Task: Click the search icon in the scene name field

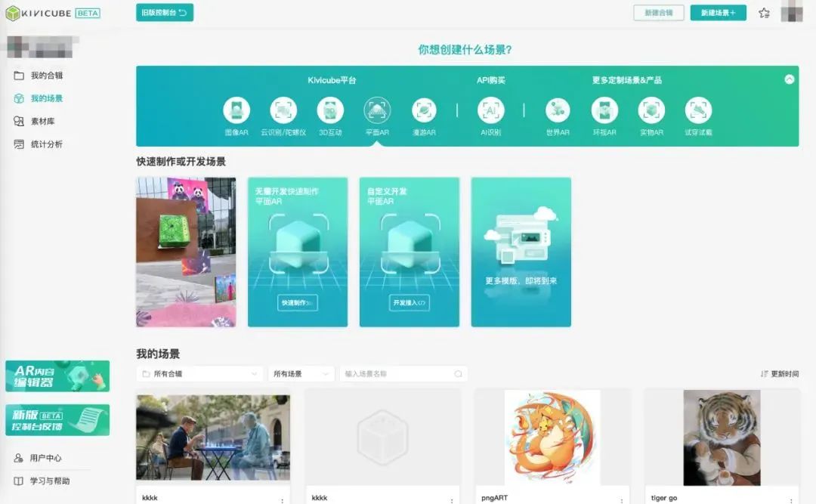Action: [458, 373]
